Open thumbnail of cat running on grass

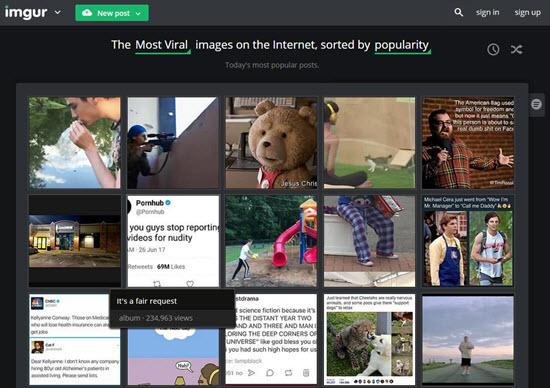coord(369,143)
